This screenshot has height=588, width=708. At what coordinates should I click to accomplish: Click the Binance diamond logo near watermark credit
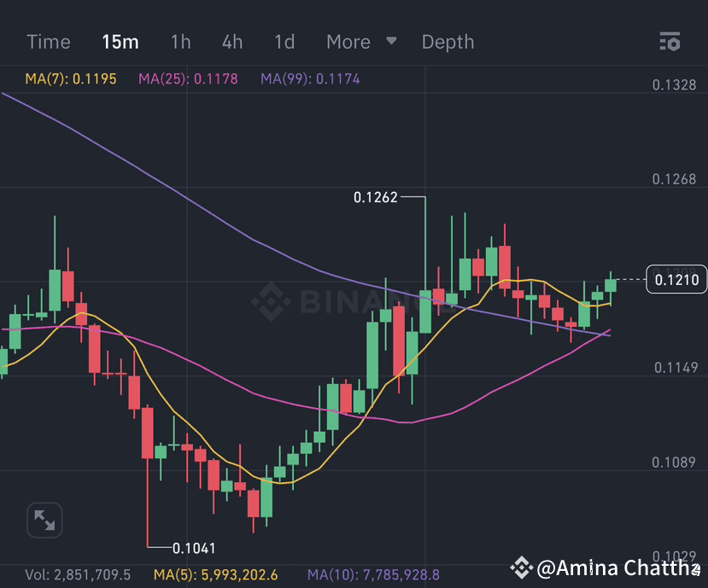click(x=522, y=568)
